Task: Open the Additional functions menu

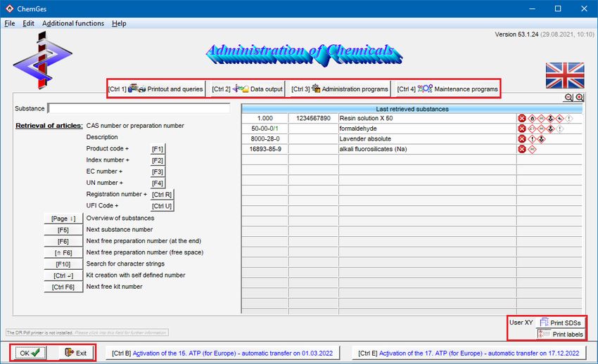Action: [x=73, y=23]
